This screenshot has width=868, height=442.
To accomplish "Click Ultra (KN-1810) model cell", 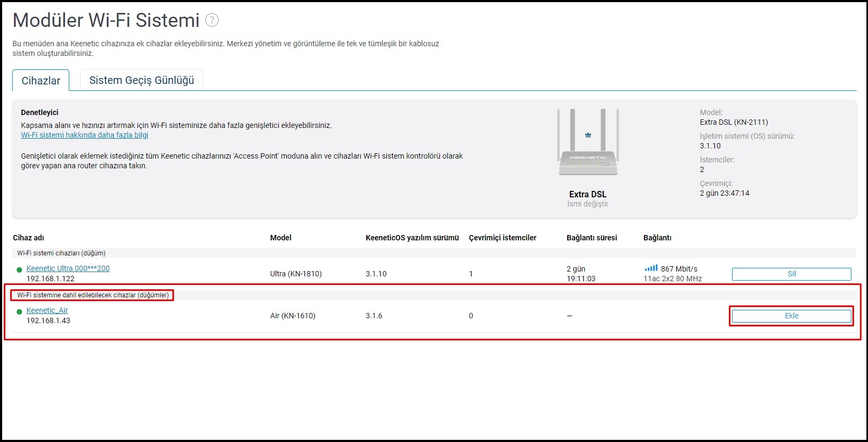I will coord(296,274).
